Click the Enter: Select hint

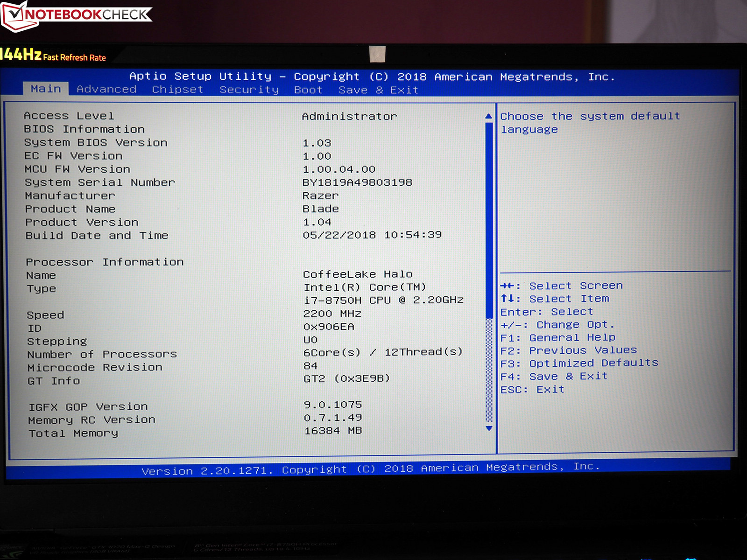547,312
